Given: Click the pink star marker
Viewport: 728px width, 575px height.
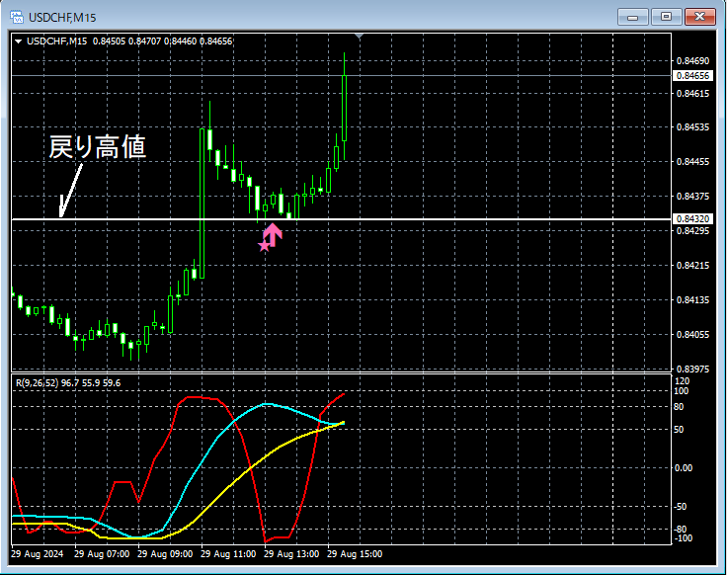Looking at the screenshot, I should pos(264,246).
